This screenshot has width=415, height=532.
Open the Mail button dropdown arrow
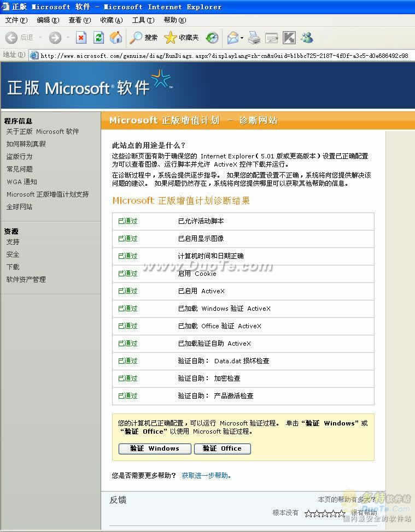pos(242,38)
